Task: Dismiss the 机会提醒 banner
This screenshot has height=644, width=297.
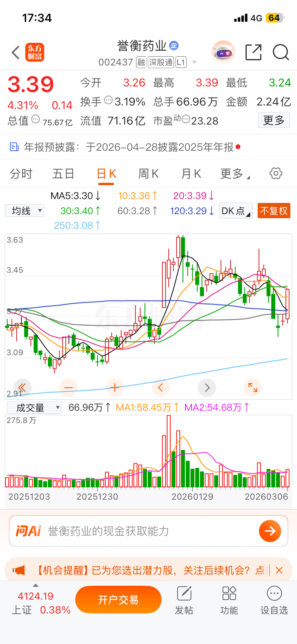Action: click(x=279, y=570)
